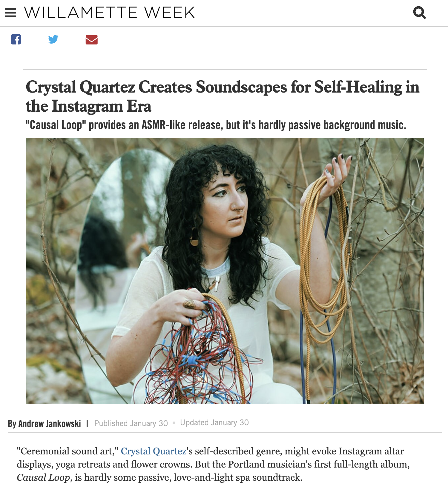
Task: Open the Crystal Quartez hyperlink
Action: pyautogui.click(x=154, y=451)
